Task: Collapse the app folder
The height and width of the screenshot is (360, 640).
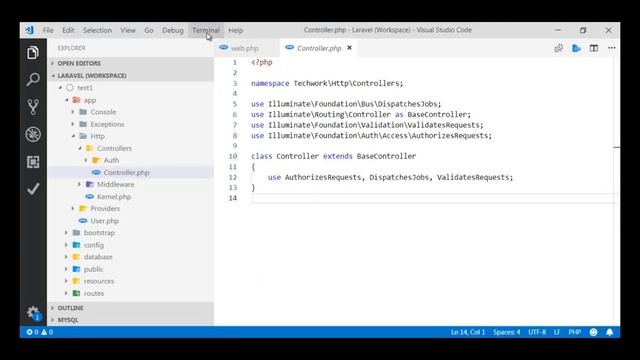Action: point(67,100)
